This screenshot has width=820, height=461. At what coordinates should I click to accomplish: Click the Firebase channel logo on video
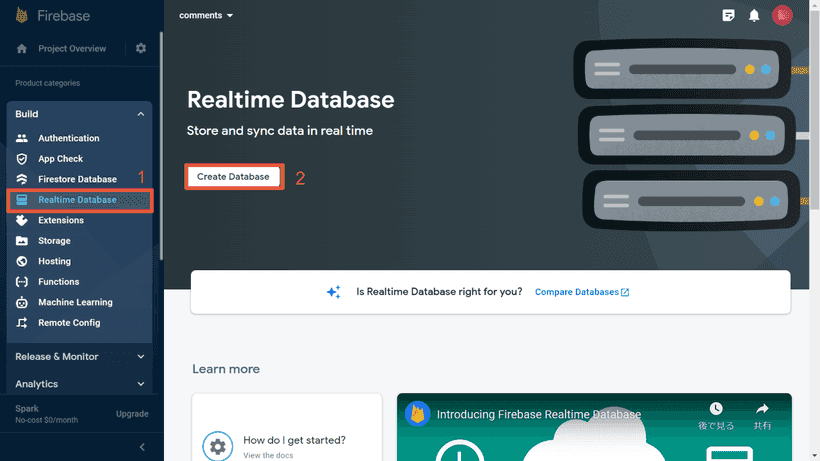point(417,414)
